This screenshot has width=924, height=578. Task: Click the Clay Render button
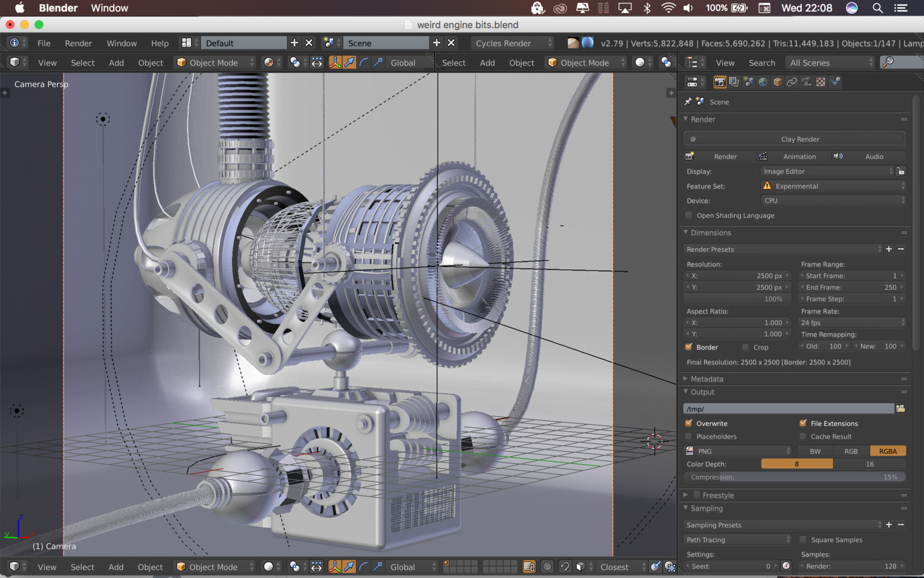[x=795, y=139]
